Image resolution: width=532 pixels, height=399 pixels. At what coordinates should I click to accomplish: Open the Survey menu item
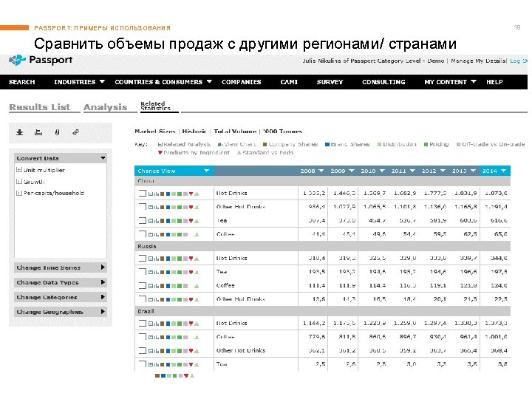(x=330, y=82)
